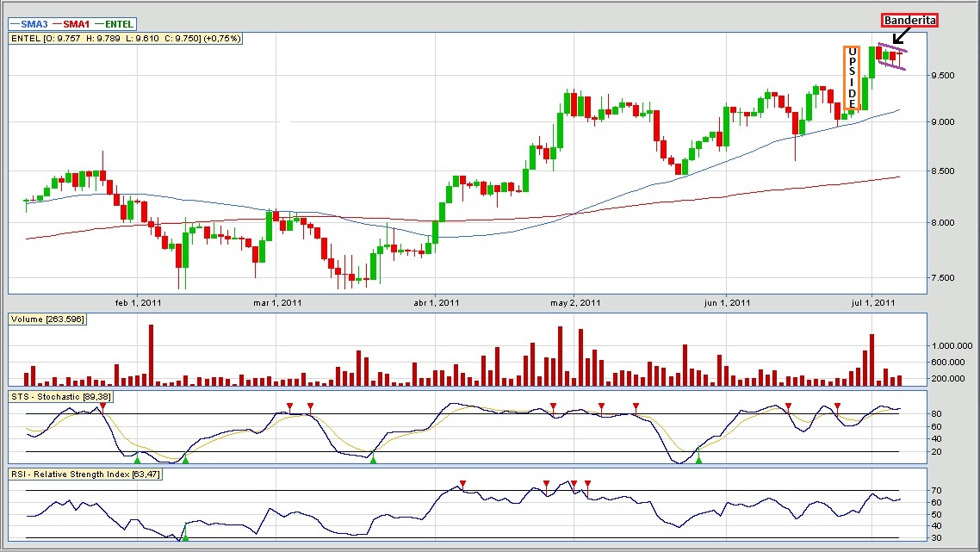Click the SMA3 legend entry
This screenshot has height=552, width=980.
[31, 24]
